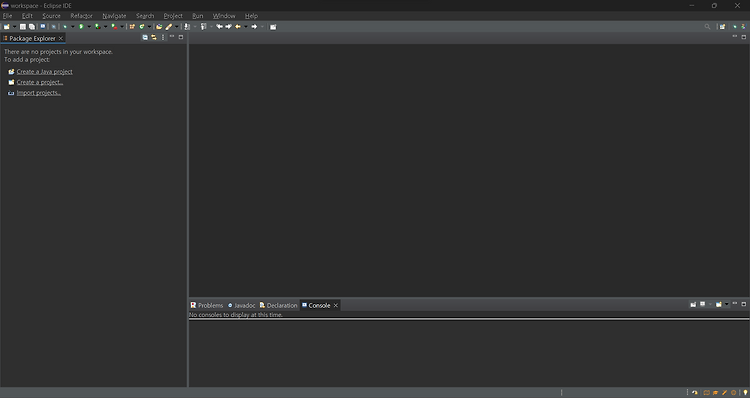
Task: Open the Project menu
Action: (173, 16)
